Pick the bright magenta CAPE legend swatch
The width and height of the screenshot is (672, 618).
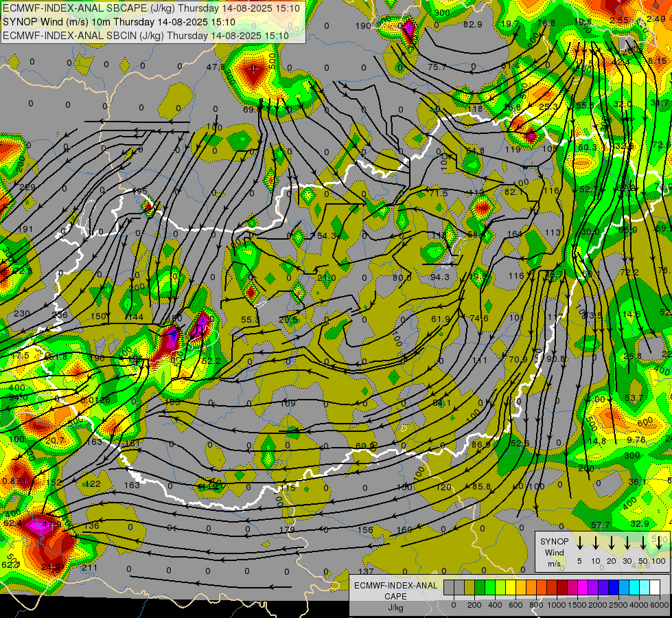[x=583, y=588]
